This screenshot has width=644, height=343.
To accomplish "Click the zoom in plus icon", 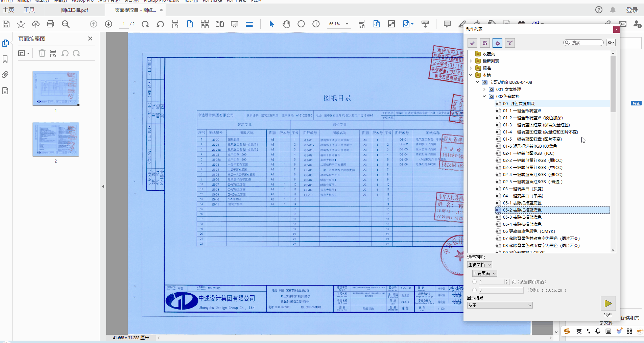I will pyautogui.click(x=316, y=24).
